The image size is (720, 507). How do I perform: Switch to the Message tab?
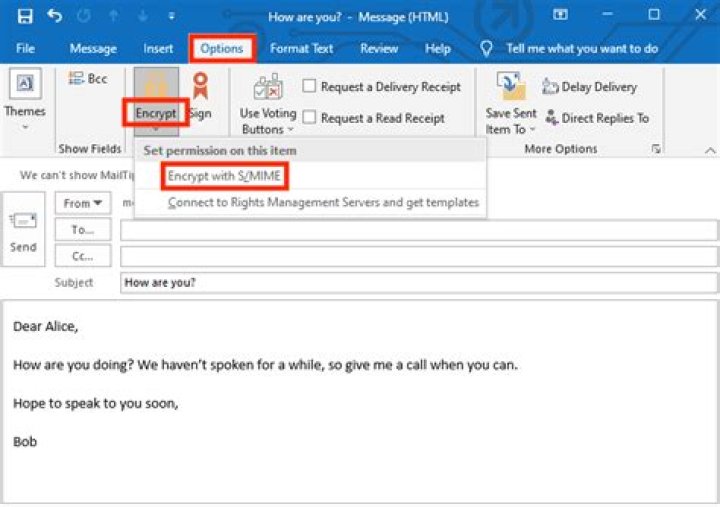pyautogui.click(x=93, y=49)
